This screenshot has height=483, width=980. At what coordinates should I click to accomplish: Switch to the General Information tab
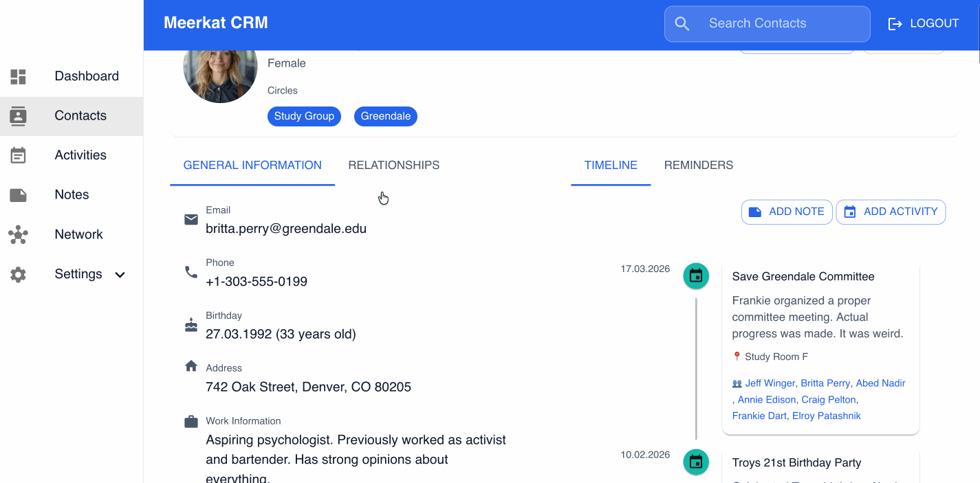pyautogui.click(x=252, y=166)
